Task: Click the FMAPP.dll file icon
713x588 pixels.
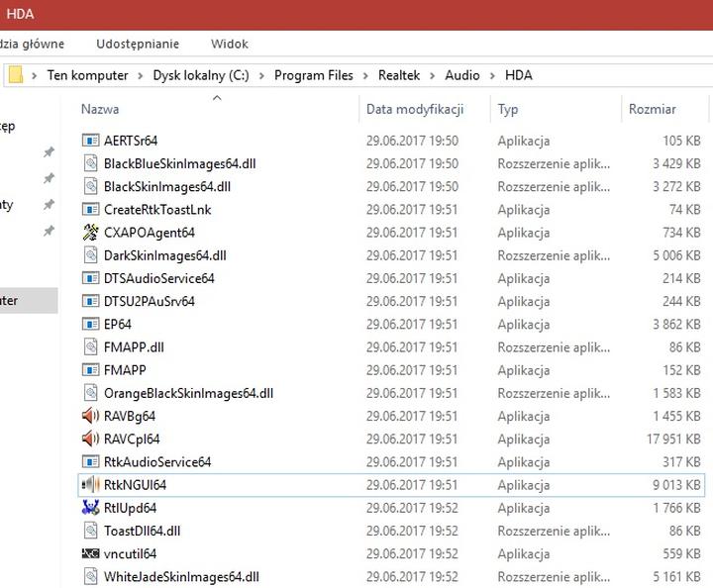Action: (90, 346)
